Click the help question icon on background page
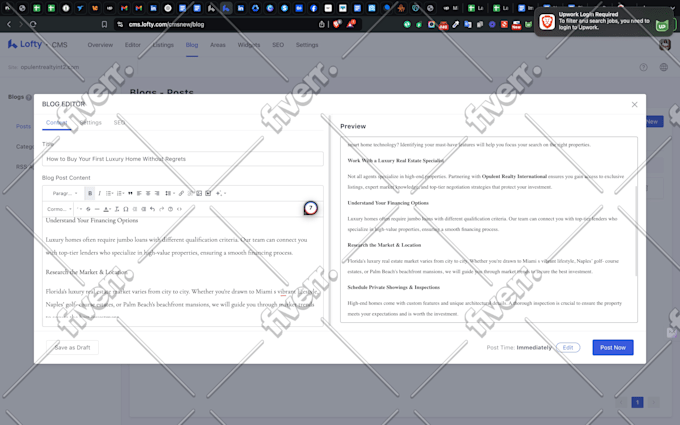Image resolution: width=680 pixels, height=425 pixels. [644, 67]
